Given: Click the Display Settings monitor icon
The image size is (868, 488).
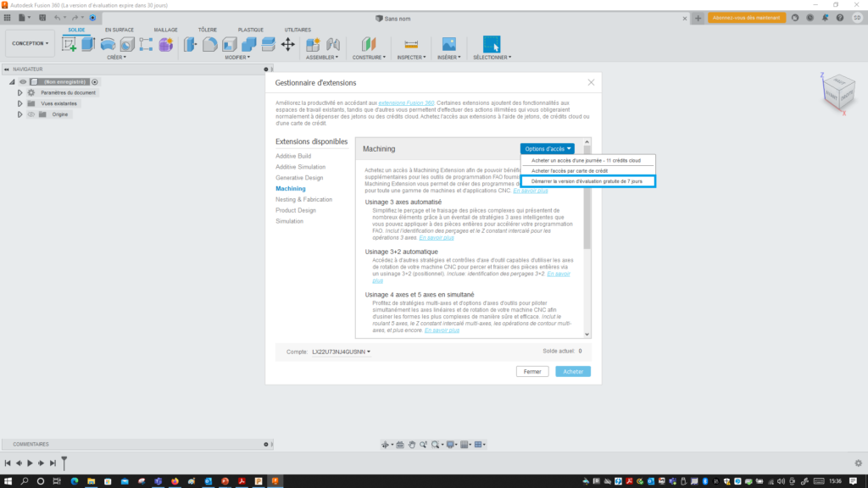Looking at the screenshot, I should [x=451, y=444].
